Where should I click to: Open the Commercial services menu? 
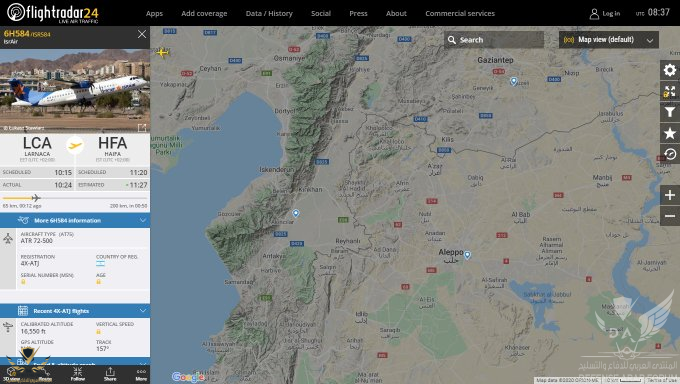pyautogui.click(x=460, y=13)
